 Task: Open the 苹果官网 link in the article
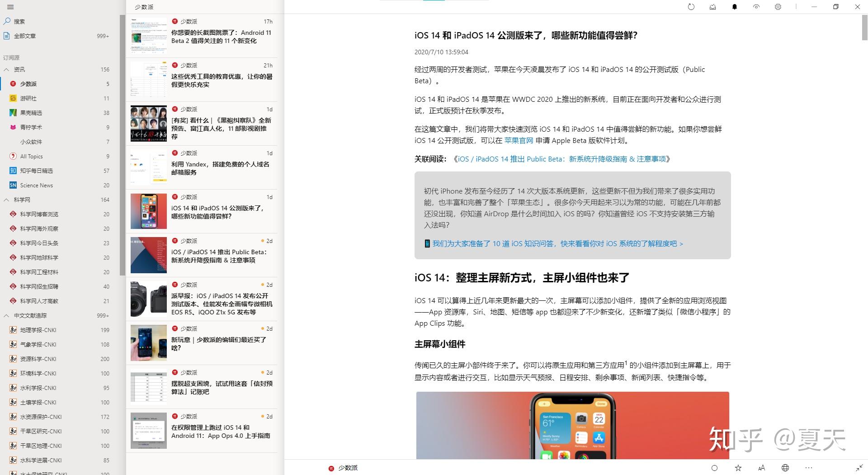[518, 140]
